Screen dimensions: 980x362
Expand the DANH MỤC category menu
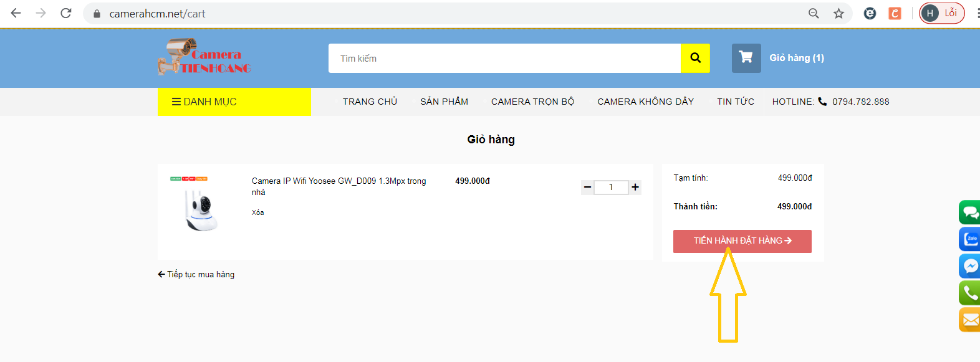point(234,102)
